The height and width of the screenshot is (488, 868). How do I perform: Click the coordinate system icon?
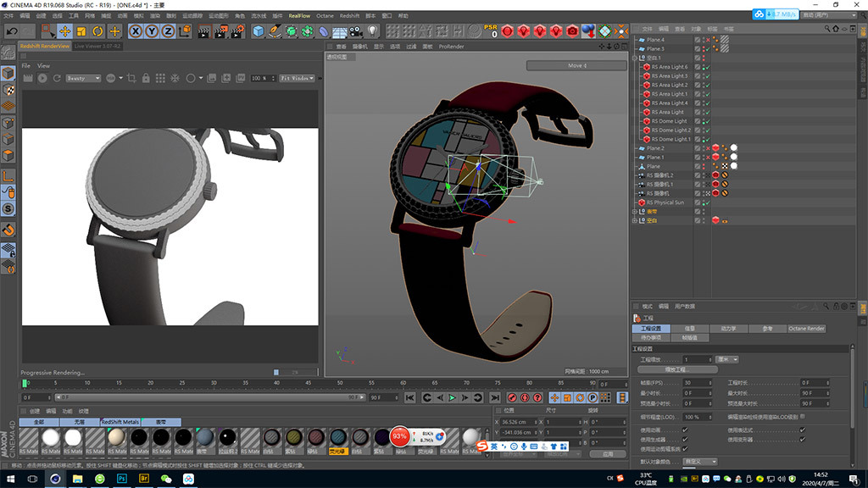coord(185,31)
